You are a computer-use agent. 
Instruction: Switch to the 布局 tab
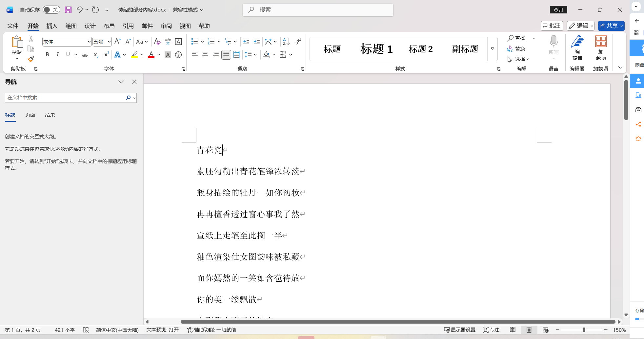pyautogui.click(x=109, y=26)
